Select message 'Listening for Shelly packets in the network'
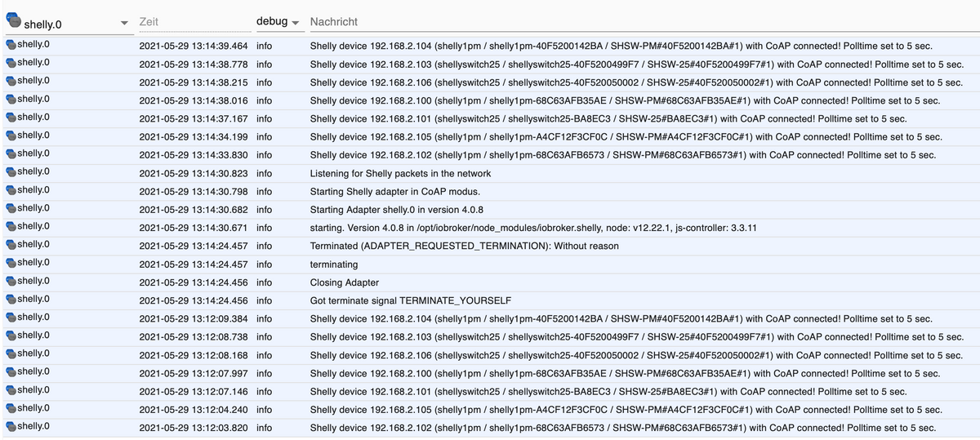The image size is (980, 440). click(400, 173)
